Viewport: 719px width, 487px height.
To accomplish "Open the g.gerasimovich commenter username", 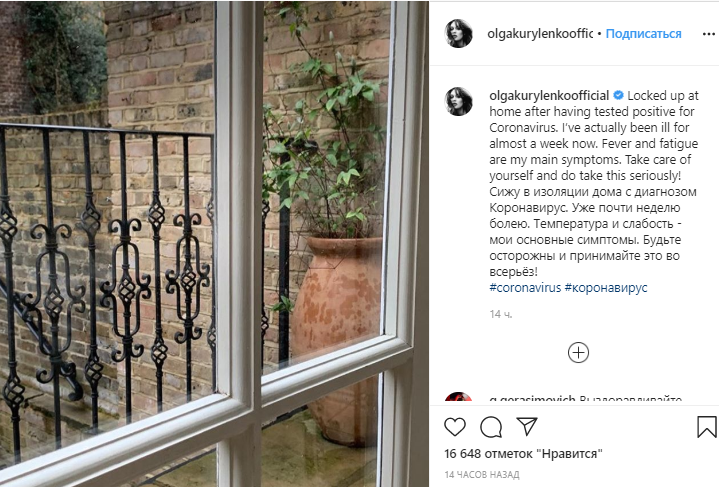I will pyautogui.click(x=532, y=399).
